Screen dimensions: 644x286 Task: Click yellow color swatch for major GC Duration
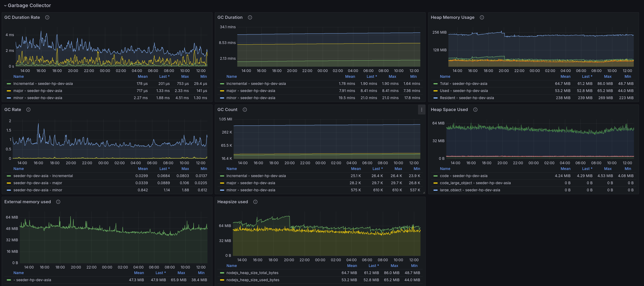pos(222,91)
